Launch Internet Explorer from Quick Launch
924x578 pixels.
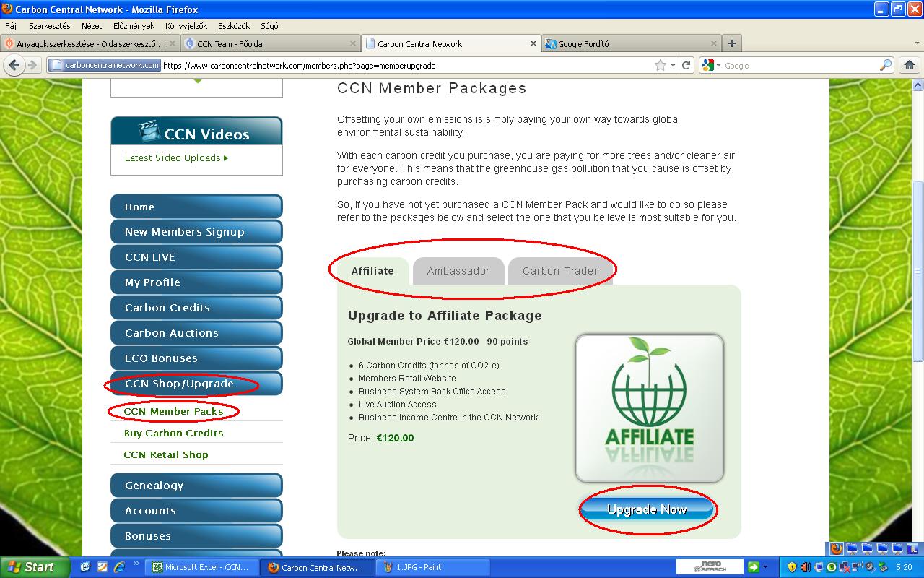click(118, 567)
